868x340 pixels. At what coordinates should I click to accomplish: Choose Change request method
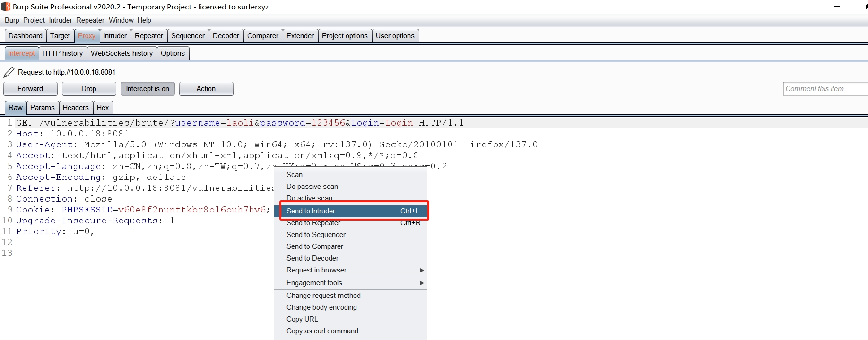(x=350, y=296)
